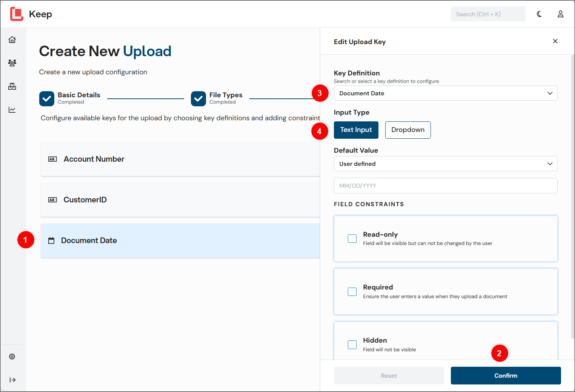Click the Keep logo icon
This screenshot has width=575, height=392.
(17, 14)
